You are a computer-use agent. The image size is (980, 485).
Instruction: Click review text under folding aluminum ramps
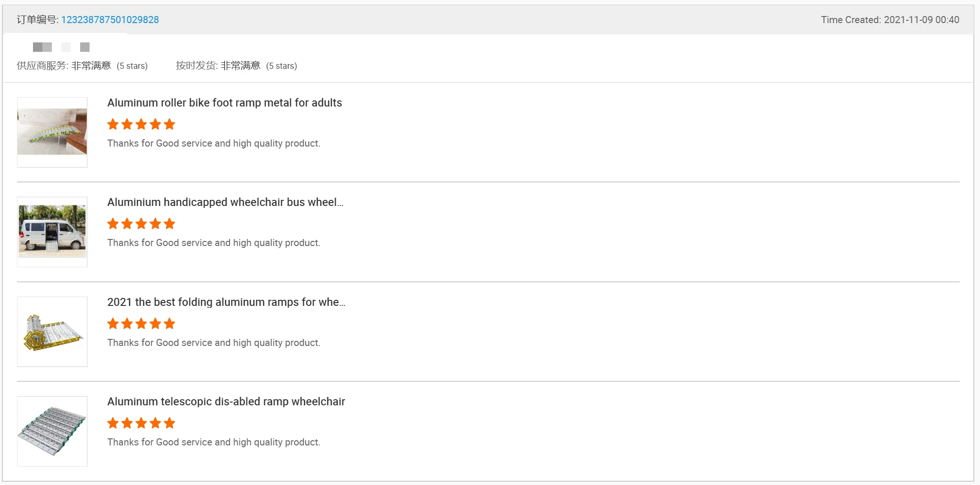point(214,343)
